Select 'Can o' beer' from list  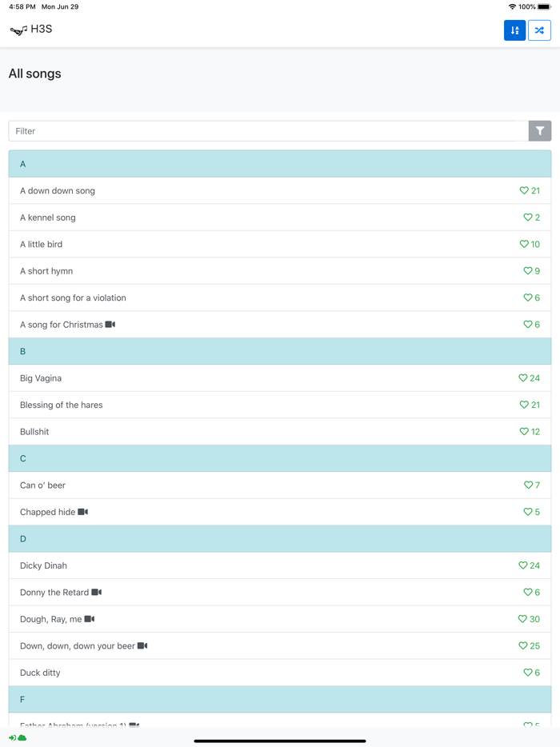(x=43, y=485)
